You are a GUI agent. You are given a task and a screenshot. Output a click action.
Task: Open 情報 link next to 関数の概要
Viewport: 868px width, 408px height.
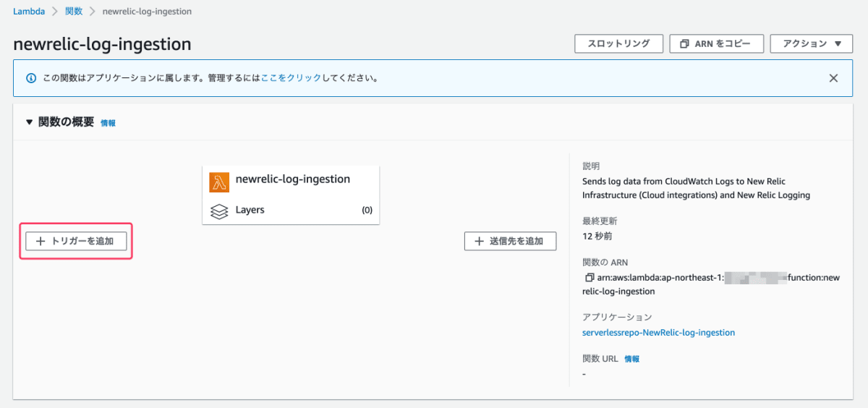click(108, 123)
